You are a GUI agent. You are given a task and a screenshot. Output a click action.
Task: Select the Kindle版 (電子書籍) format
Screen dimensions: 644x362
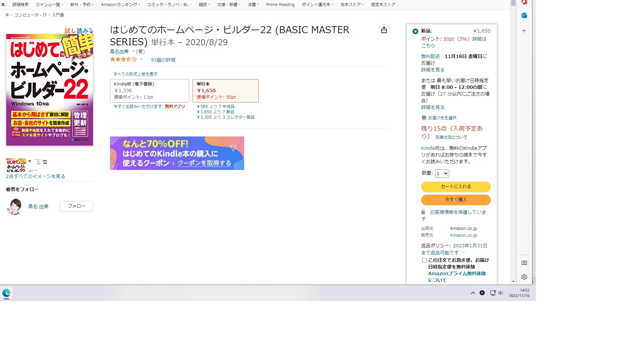pos(150,91)
